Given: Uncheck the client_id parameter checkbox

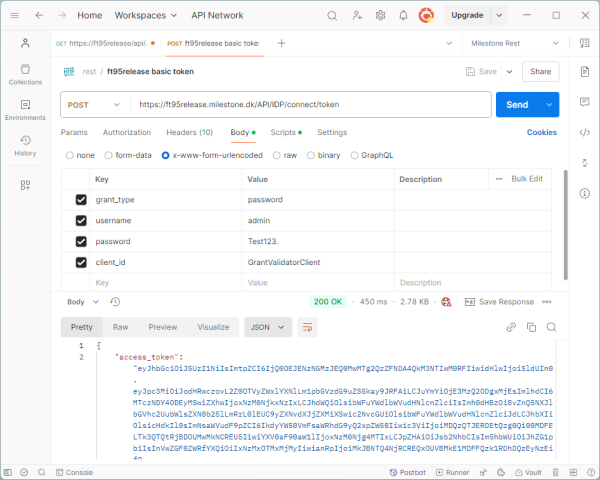Looking at the screenshot, I should tap(81, 263).
